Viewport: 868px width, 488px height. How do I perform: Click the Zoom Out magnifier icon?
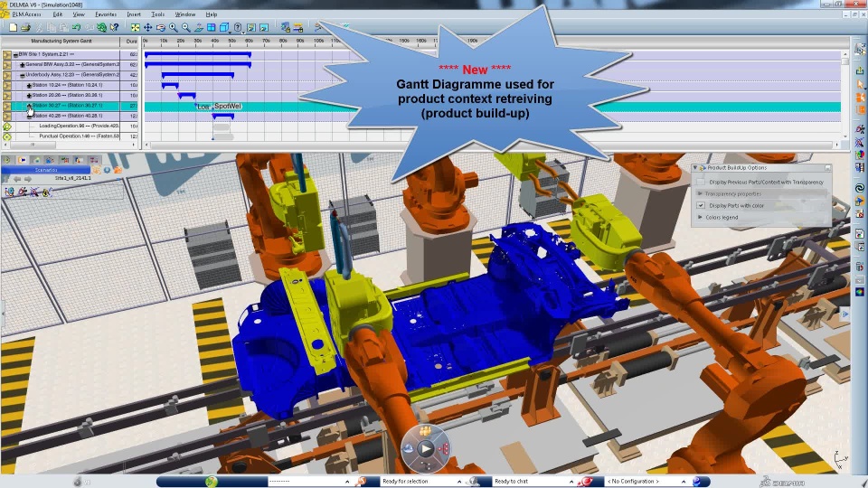pyautogui.click(x=186, y=27)
